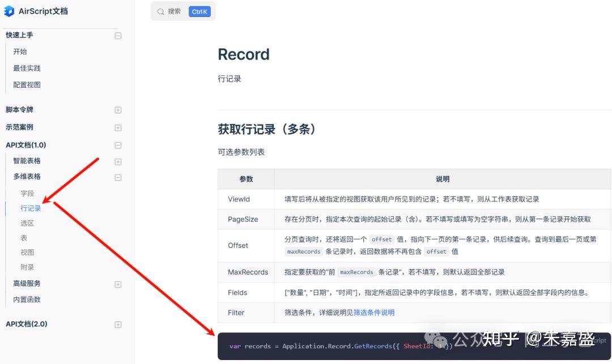
Task: Click the Record page heading
Action: click(x=244, y=54)
